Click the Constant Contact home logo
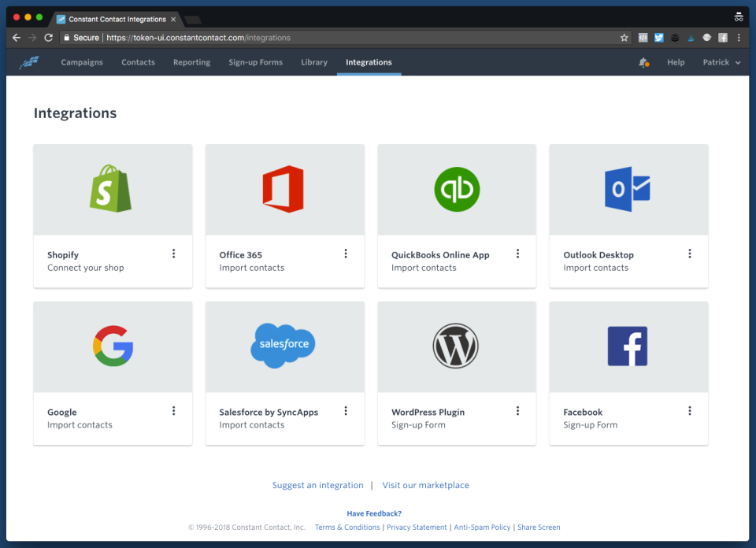This screenshot has height=548, width=756. tap(29, 62)
